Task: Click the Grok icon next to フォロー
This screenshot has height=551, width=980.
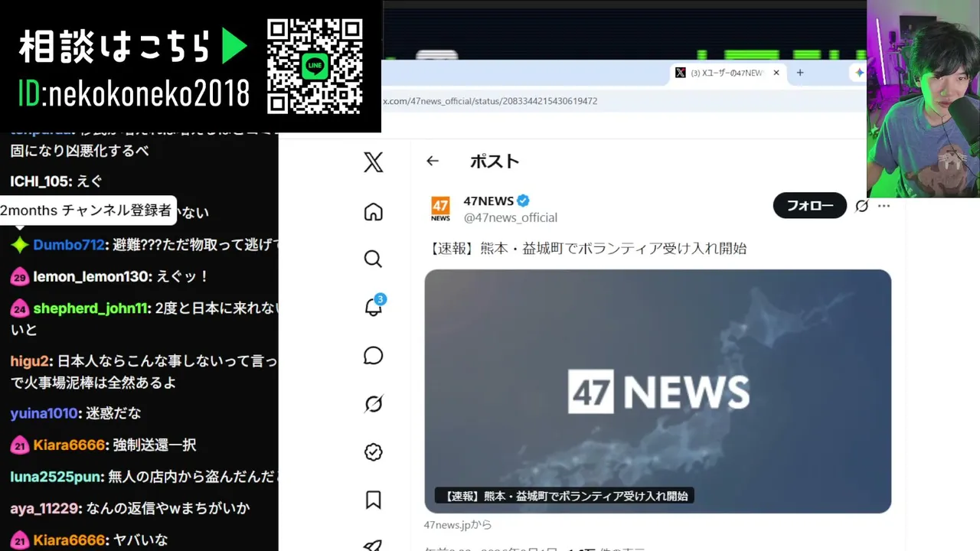Action: pyautogui.click(x=862, y=206)
